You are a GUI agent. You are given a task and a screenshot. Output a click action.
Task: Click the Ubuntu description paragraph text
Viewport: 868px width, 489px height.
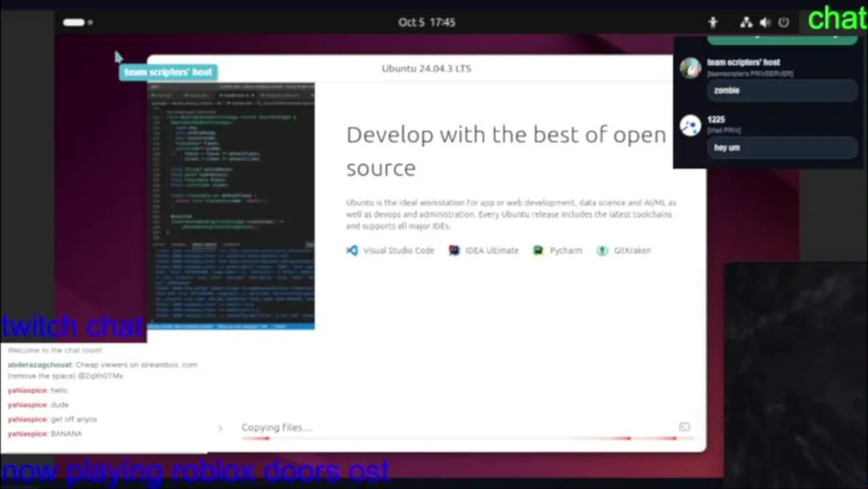point(511,214)
